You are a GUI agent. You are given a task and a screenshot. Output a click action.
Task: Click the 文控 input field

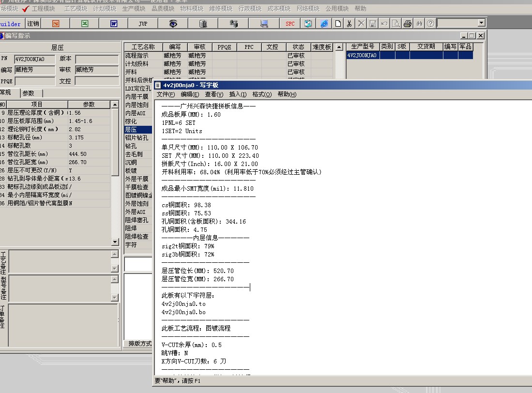97,81
